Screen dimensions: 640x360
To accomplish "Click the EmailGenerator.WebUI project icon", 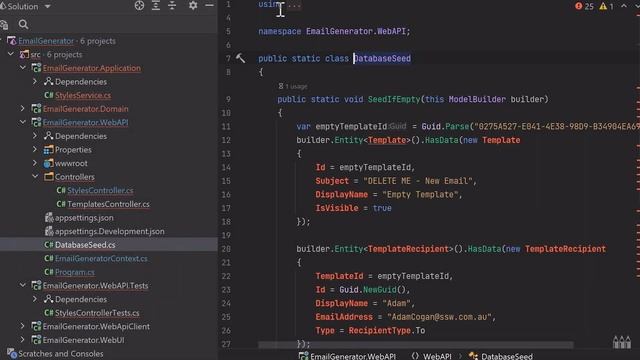I will click(x=36, y=340).
